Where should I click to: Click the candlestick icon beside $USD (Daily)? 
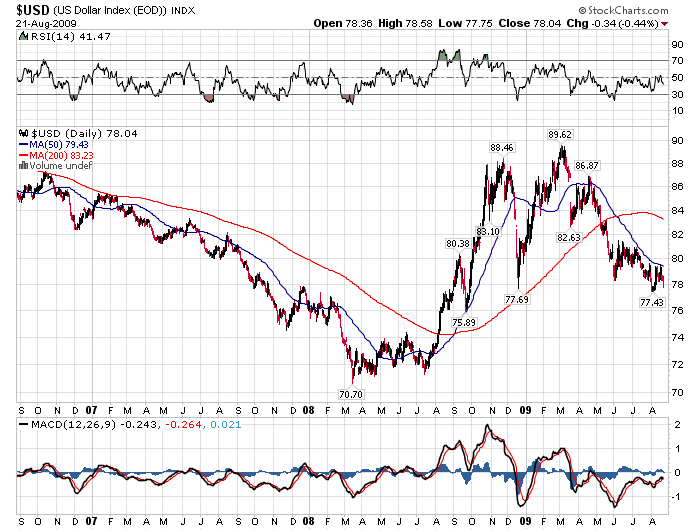(x=23, y=133)
